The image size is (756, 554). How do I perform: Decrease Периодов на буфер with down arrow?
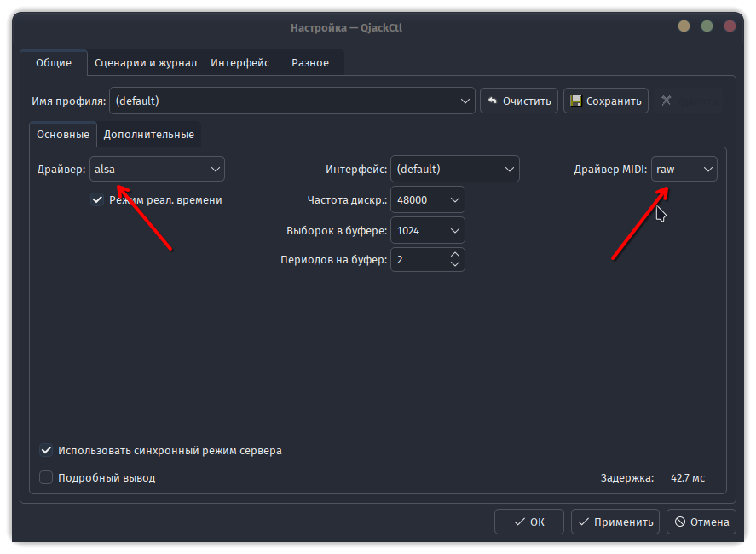[454, 263]
